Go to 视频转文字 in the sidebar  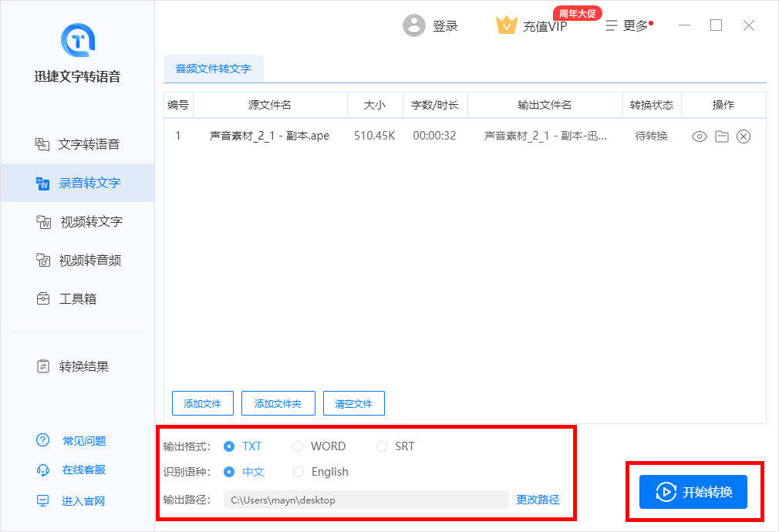79,221
